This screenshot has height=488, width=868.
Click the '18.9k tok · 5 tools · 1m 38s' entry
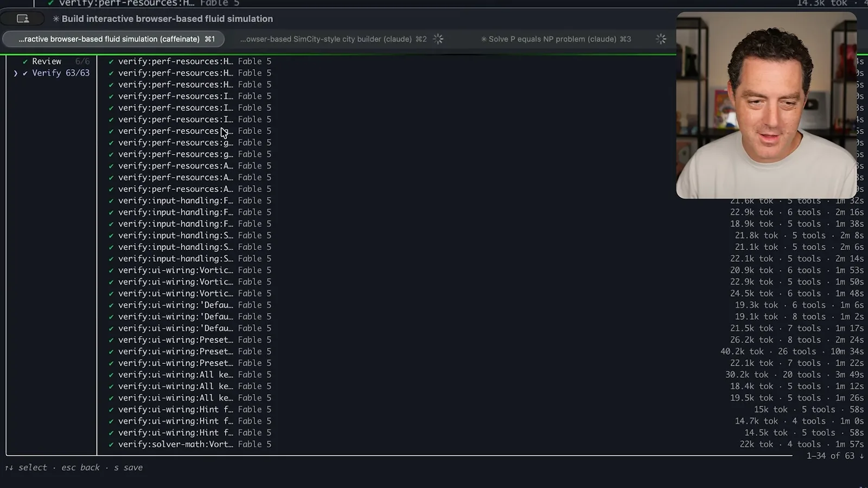click(x=797, y=224)
